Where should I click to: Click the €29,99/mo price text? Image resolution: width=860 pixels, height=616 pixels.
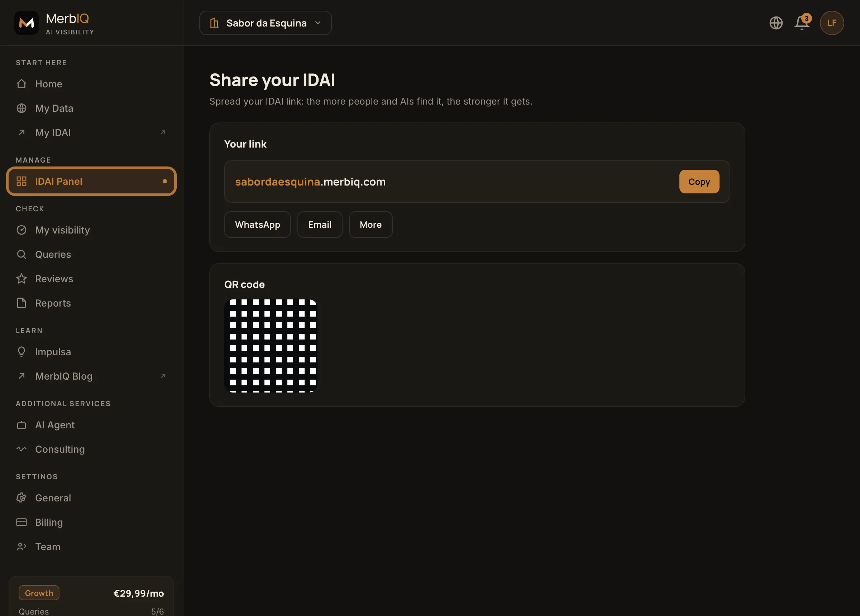tap(139, 593)
